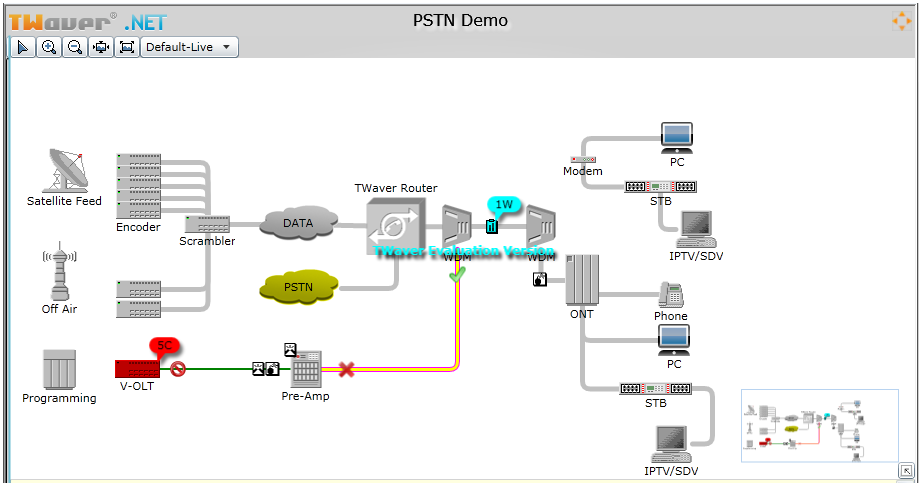Select the IPTV/SDV monitor beside the overview map

pos(672,445)
